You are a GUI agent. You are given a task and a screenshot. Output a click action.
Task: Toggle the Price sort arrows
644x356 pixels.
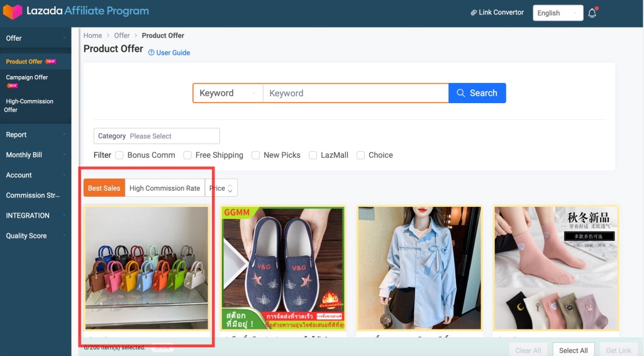pyautogui.click(x=230, y=188)
